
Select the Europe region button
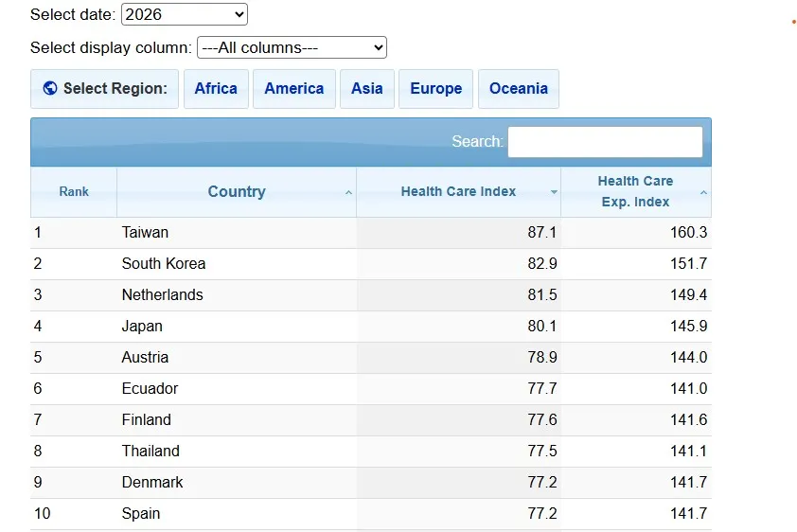click(435, 88)
